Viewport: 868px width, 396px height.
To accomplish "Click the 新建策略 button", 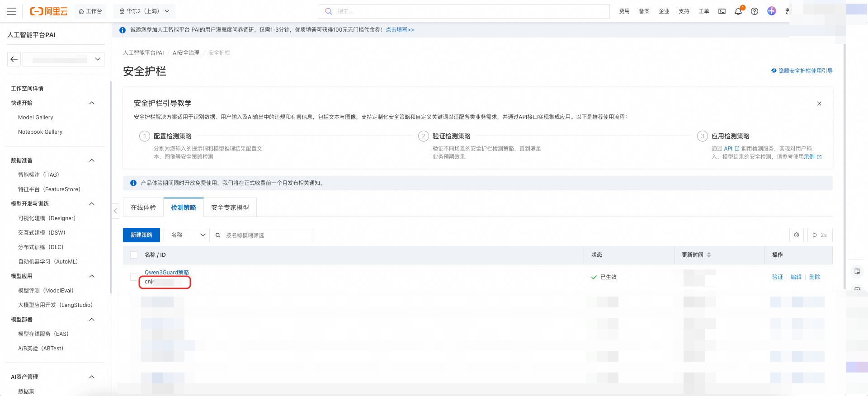I will [x=142, y=235].
